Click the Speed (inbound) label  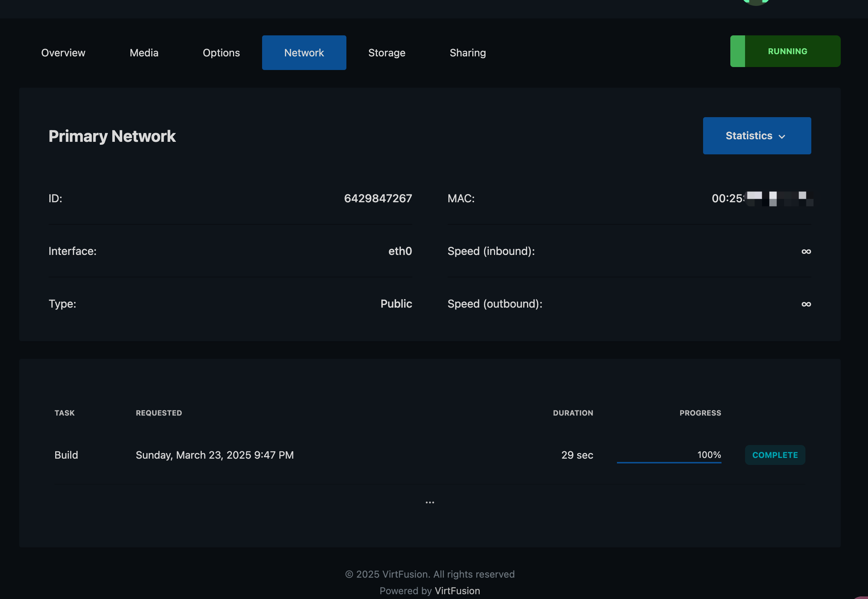click(x=491, y=251)
